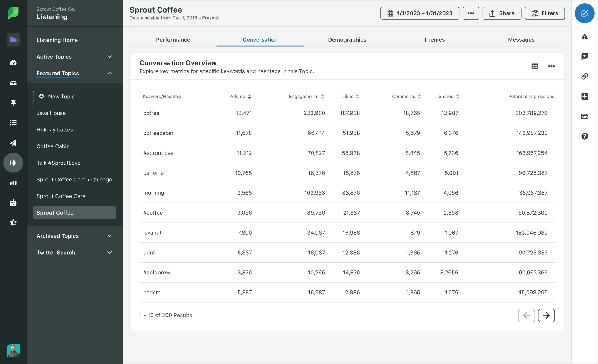Click the overflow menu icon in Conversation Overview

pos(551,66)
